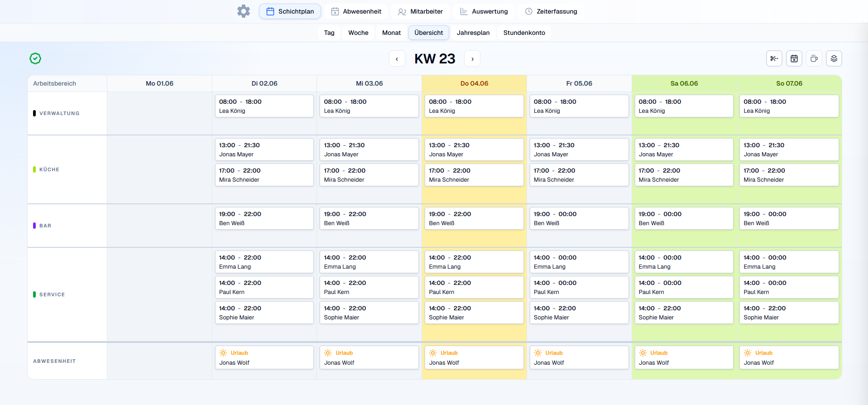Open Jonas Mayer shift on Sa 06.06
Image resolution: width=868 pixels, height=405 pixels.
684,149
